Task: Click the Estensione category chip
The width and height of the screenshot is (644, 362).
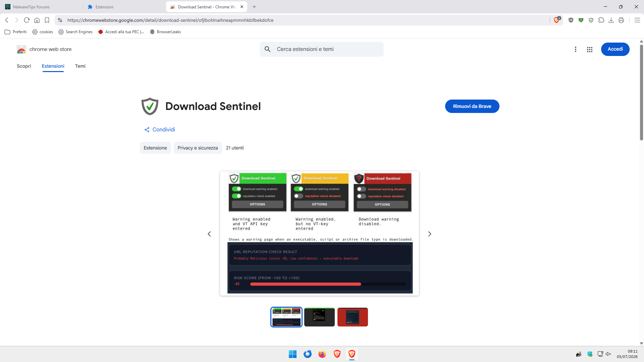Action: pos(155,148)
